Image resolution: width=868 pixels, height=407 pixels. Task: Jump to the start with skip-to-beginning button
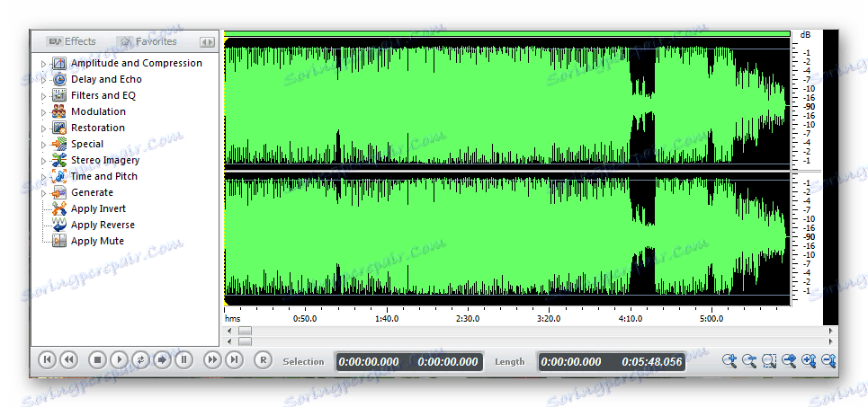tap(47, 360)
